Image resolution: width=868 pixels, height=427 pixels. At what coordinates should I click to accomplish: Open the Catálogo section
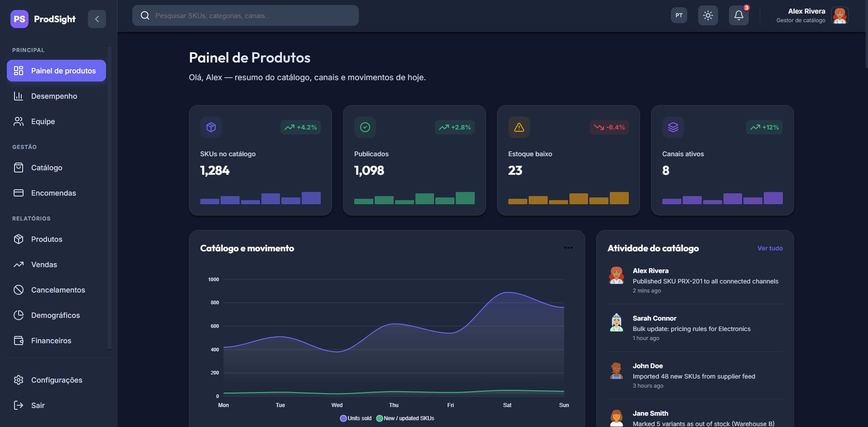(56, 168)
